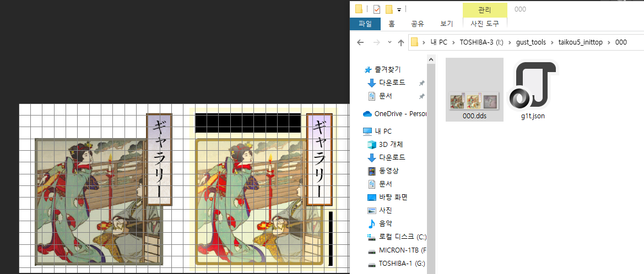Click the pin icon beside 문서

pos(421,96)
